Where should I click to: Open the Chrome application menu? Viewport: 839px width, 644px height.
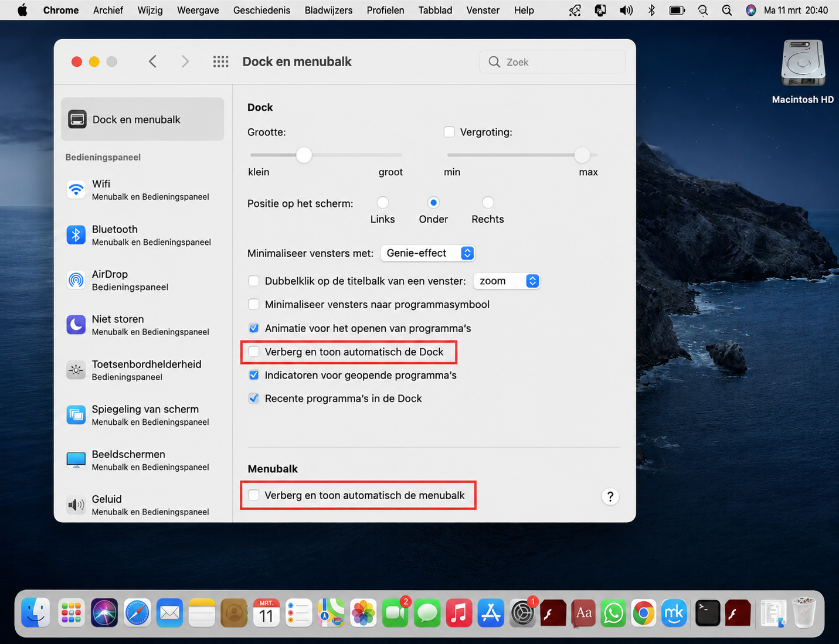[61, 10]
